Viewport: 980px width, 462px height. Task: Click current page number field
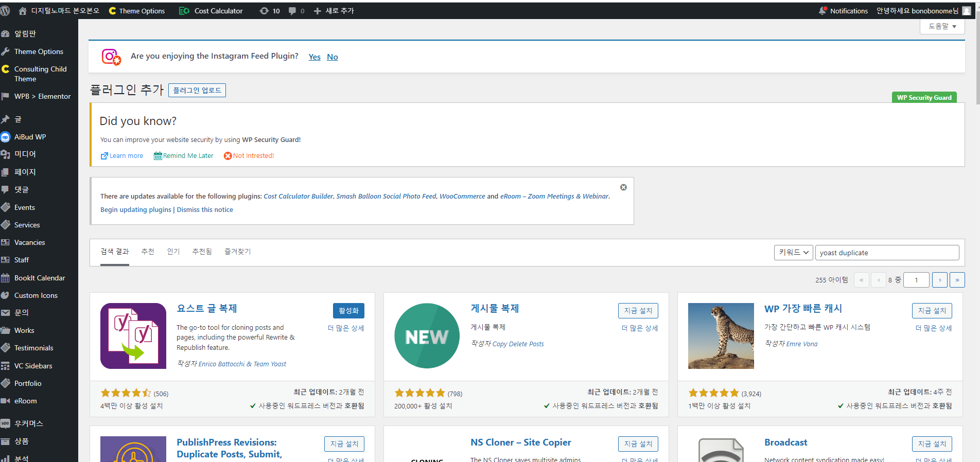tap(916, 280)
